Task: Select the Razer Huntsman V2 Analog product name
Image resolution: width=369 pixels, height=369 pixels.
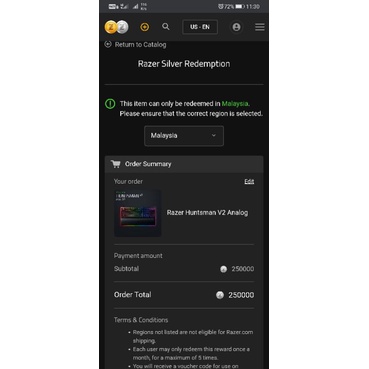Action: click(x=207, y=213)
